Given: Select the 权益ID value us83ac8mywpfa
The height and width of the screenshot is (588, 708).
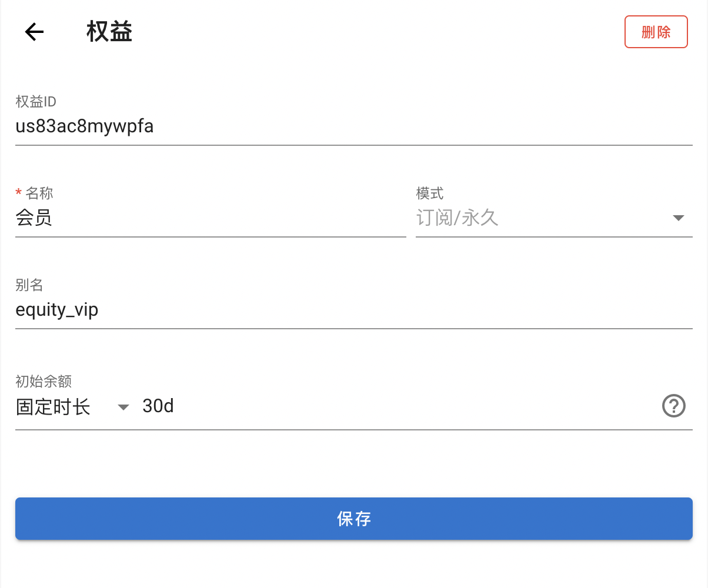Looking at the screenshot, I should click(x=84, y=126).
